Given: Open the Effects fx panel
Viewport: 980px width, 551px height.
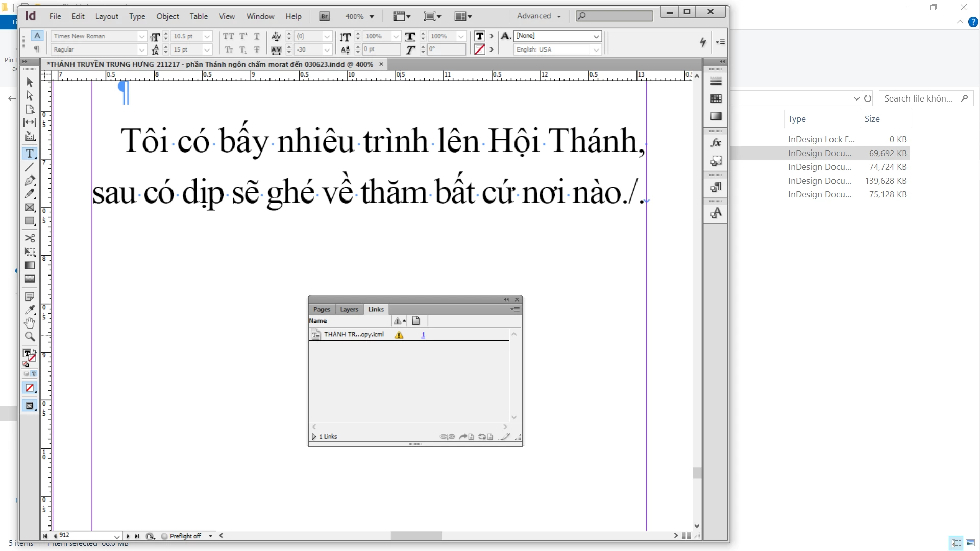Looking at the screenshot, I should [716, 143].
